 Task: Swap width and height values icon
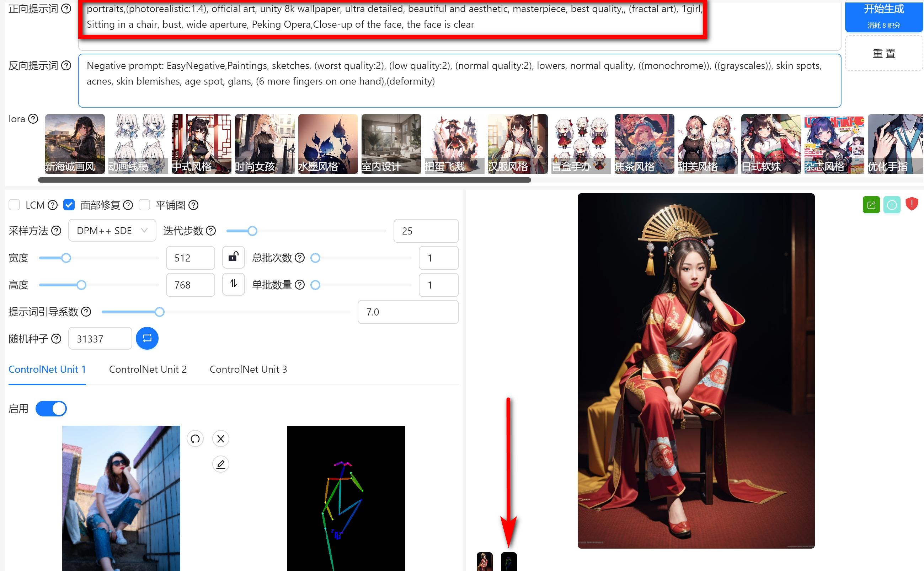click(233, 284)
